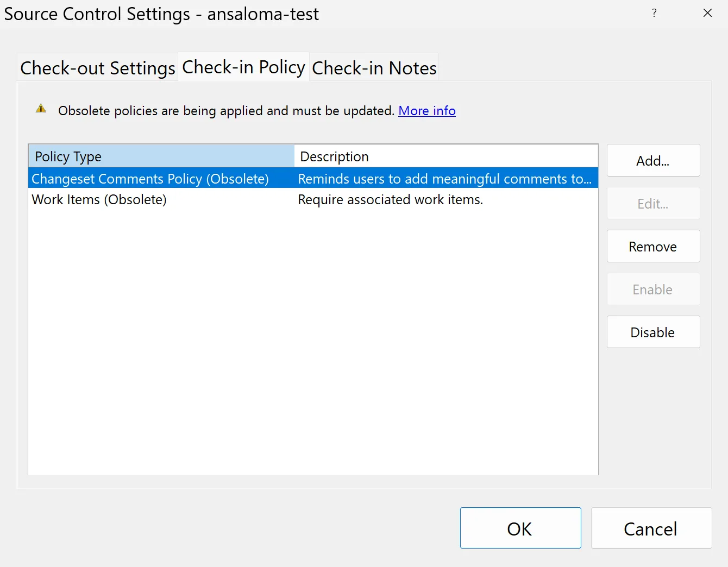
Task: Select the Work Items (Obsolete) policy
Action: click(x=99, y=199)
